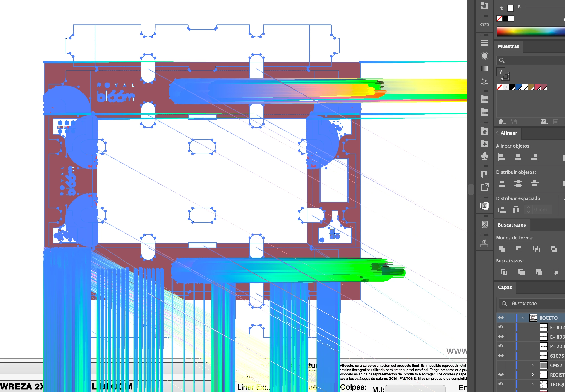This screenshot has width=565, height=392.
Task: Click horizontal align left icon
Action: (502, 157)
